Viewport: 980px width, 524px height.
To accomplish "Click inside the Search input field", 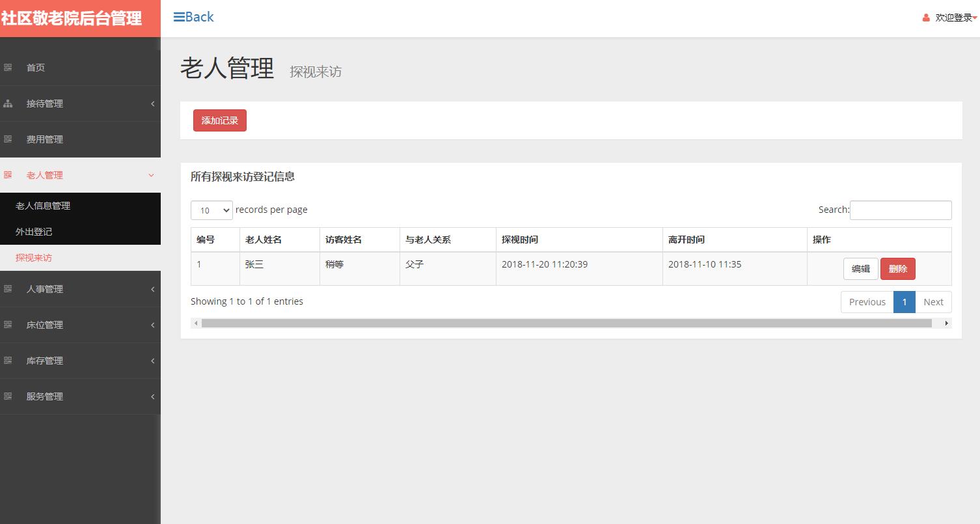I will (x=901, y=210).
